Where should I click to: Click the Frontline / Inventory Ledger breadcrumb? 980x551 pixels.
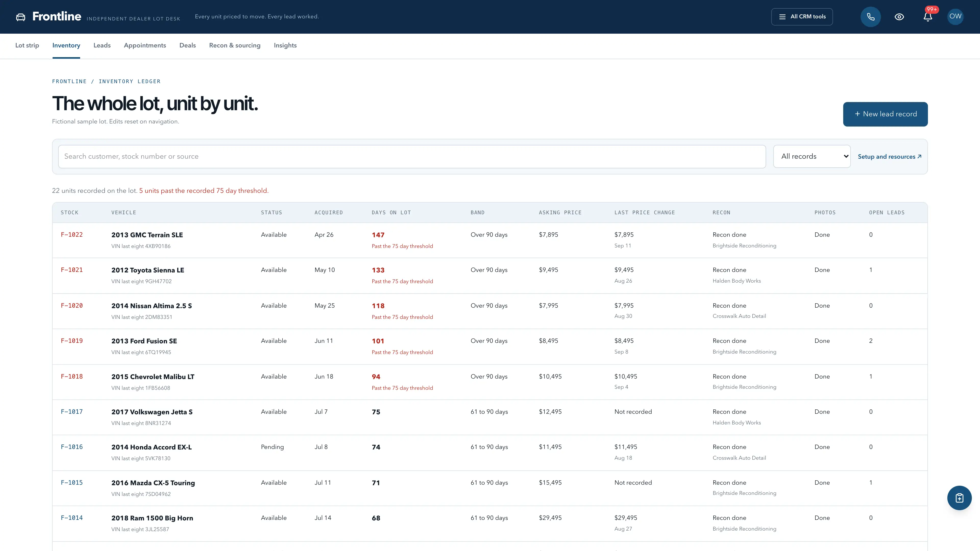coord(106,81)
